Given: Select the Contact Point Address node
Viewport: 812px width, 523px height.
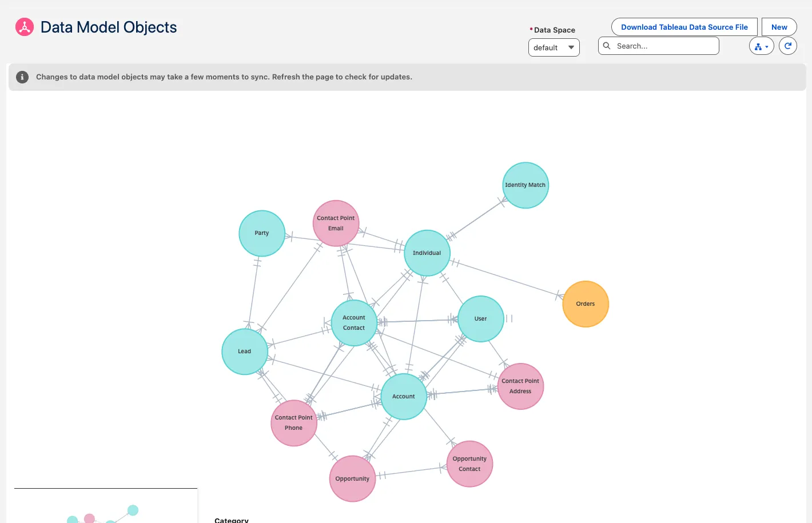Looking at the screenshot, I should [520, 386].
